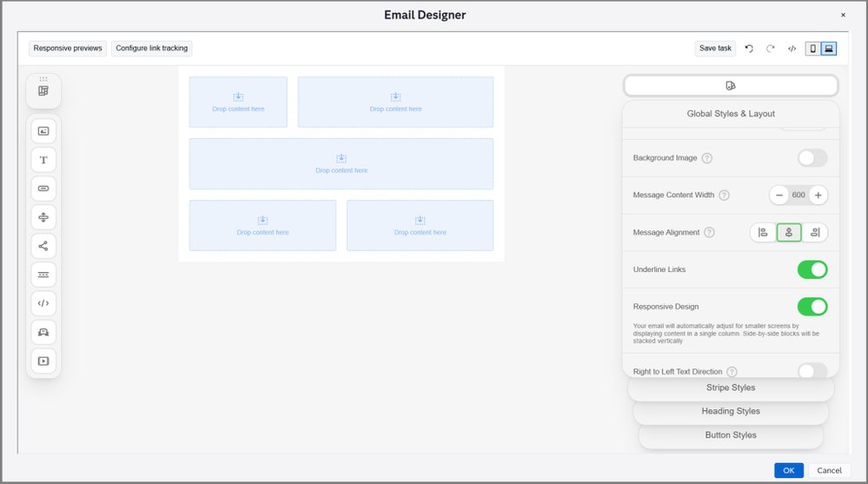Select the Video block tool
Screen dimensions: 868x484
43,361
